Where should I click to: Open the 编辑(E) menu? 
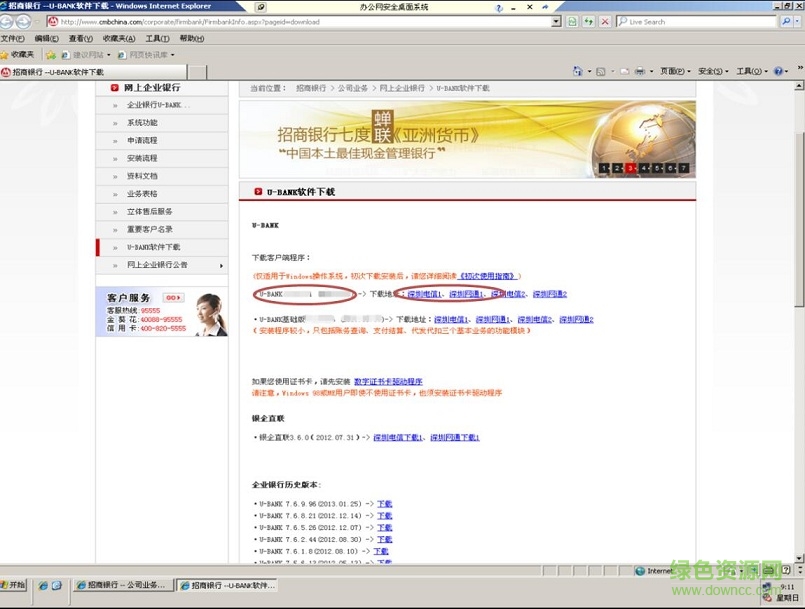click(47, 39)
